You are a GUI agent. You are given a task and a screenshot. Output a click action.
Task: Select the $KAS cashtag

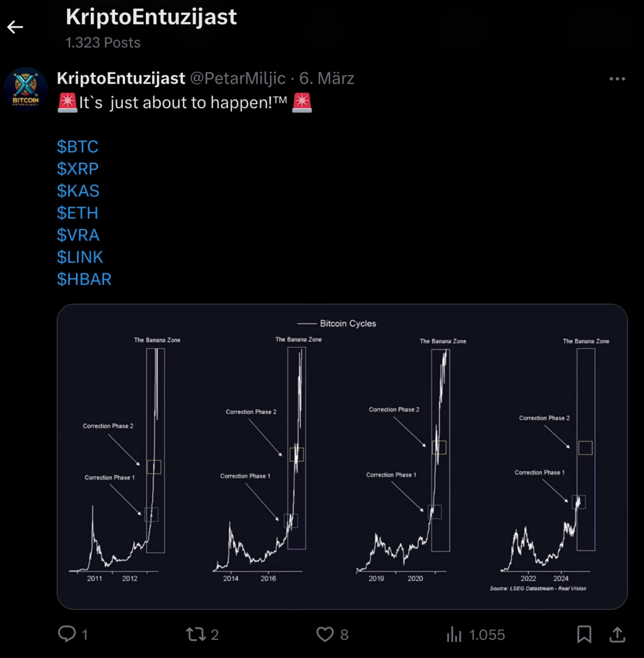click(78, 191)
